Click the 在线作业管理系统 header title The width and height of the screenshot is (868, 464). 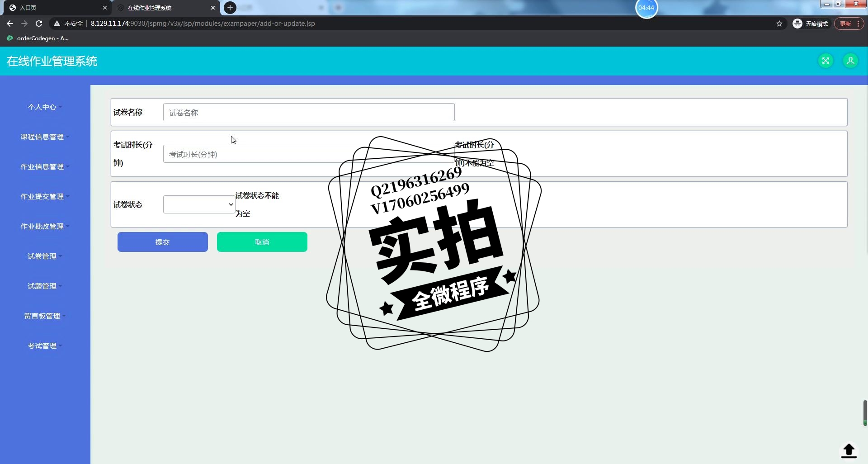pos(52,61)
